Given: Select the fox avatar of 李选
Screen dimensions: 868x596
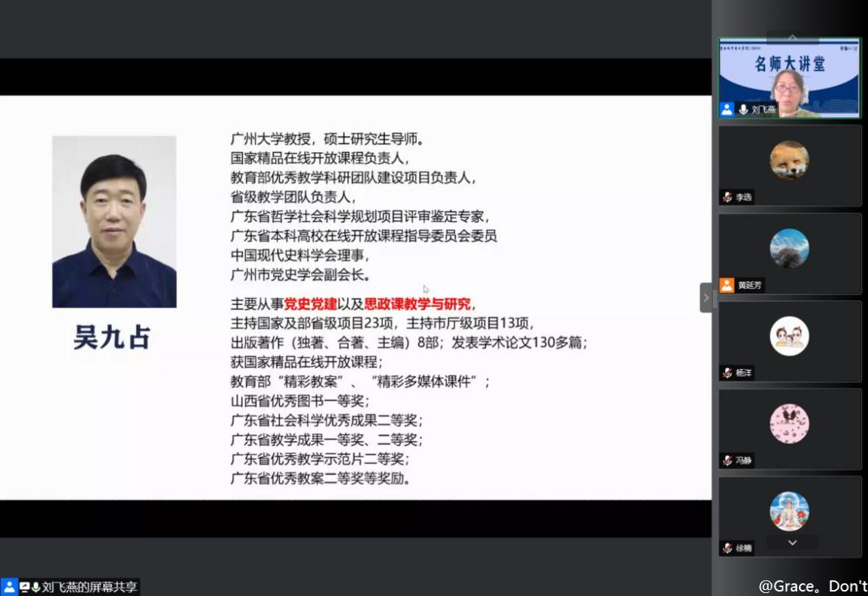Looking at the screenshot, I should tap(789, 160).
